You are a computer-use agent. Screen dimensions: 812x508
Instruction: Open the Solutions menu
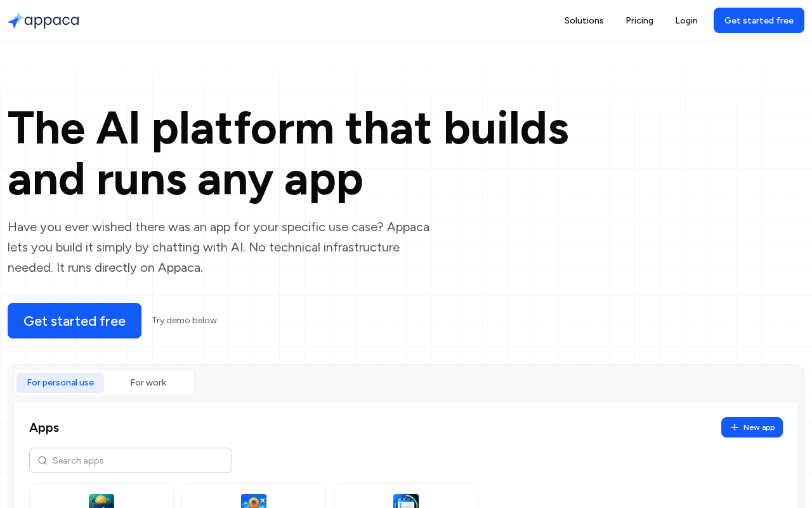tap(584, 20)
